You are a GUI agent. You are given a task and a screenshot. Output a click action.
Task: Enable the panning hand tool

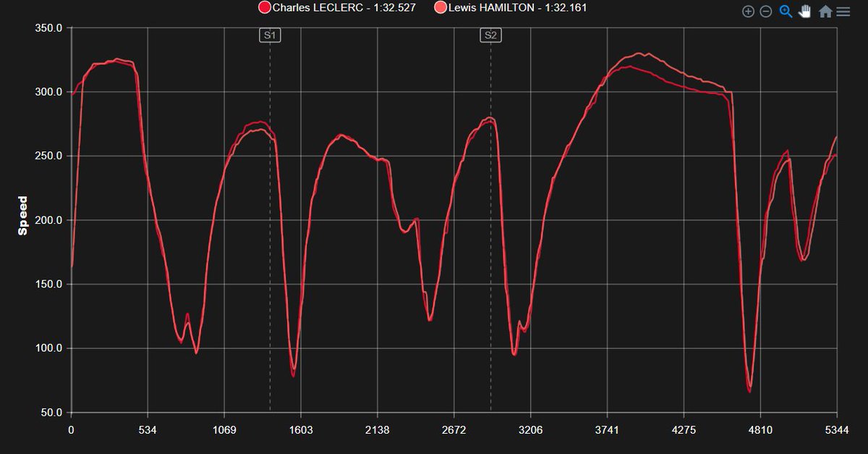pos(804,12)
